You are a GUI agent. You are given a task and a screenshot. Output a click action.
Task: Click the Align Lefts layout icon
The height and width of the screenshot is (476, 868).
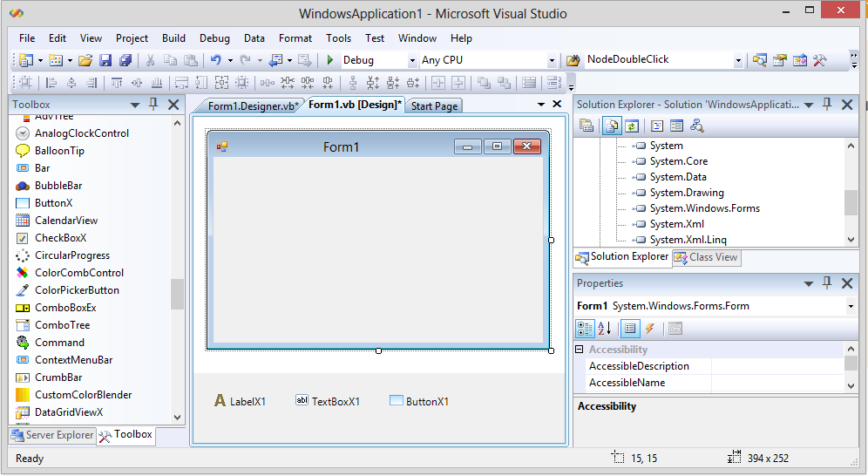pos(51,83)
